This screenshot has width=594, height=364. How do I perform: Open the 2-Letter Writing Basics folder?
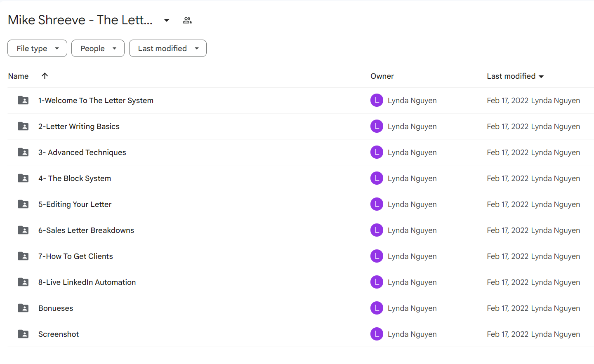pyautogui.click(x=79, y=127)
